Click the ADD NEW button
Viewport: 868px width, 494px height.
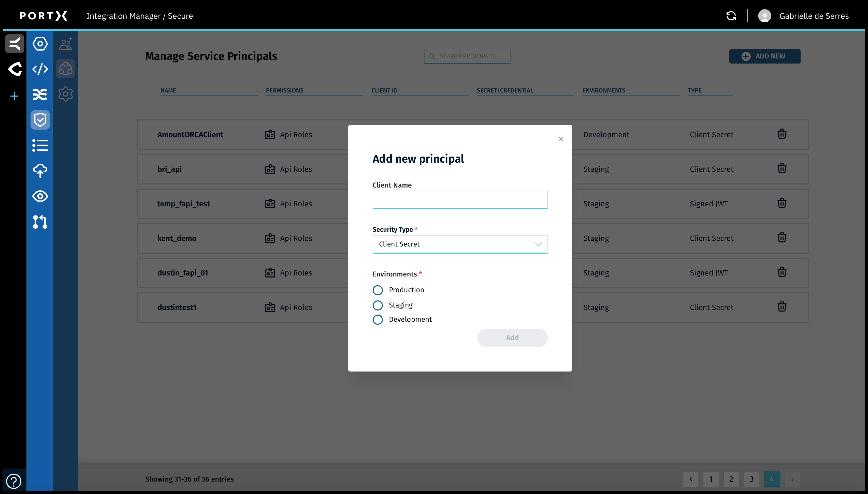[x=765, y=56]
